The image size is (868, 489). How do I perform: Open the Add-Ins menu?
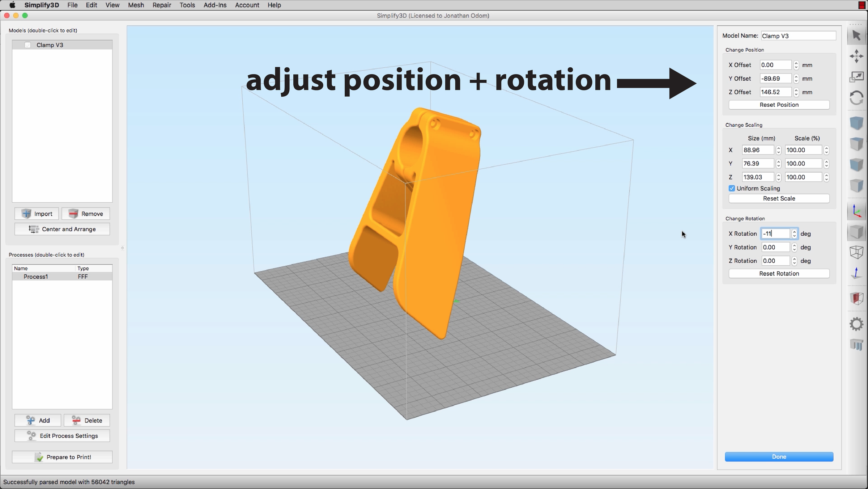coord(215,5)
